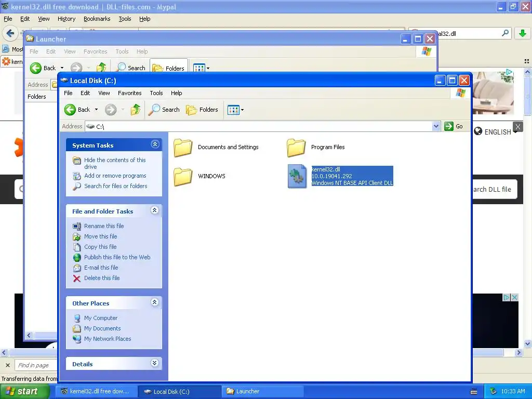Open the Back history dropdown in Local Disk
Image resolution: width=532 pixels, height=399 pixels.
click(x=96, y=110)
